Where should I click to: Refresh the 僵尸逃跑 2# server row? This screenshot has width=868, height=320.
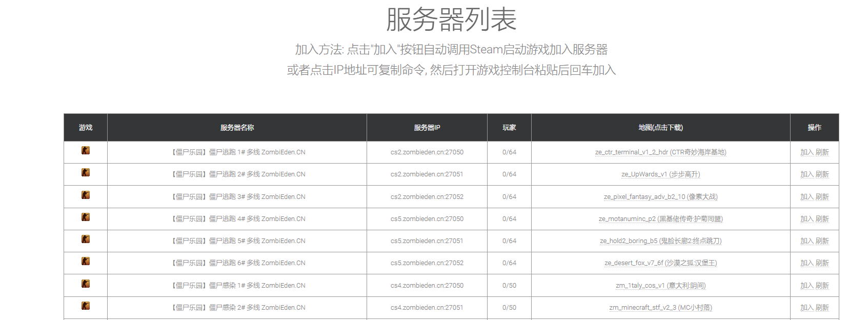pyautogui.click(x=822, y=174)
